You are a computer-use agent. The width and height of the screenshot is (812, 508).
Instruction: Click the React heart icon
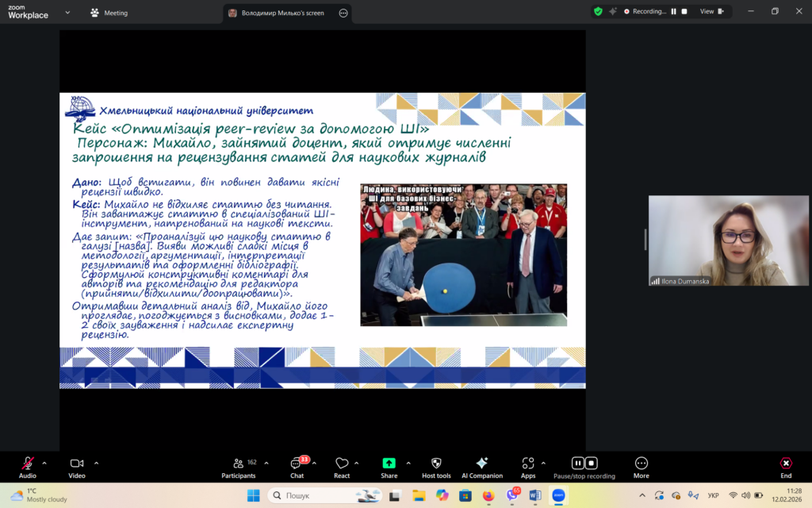pyautogui.click(x=342, y=464)
